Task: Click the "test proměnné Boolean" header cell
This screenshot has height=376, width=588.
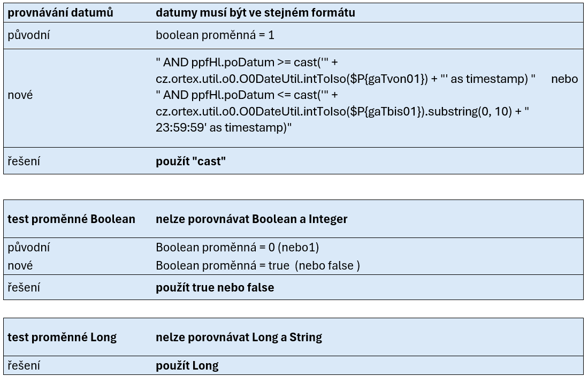Action: [x=71, y=219]
